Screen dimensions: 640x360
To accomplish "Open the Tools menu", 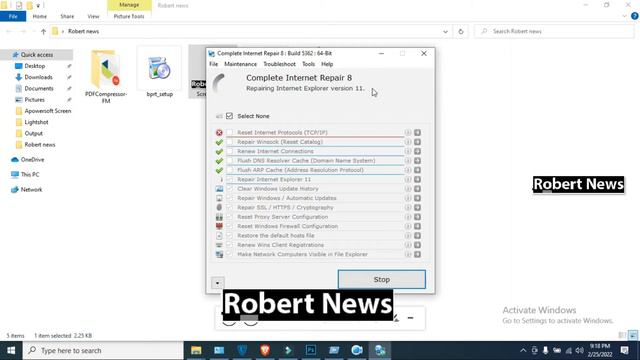I will (x=308, y=64).
